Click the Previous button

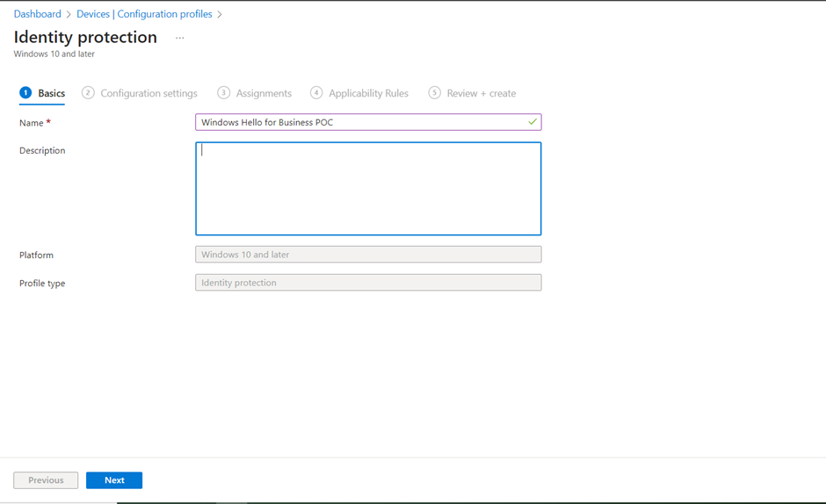pos(46,480)
